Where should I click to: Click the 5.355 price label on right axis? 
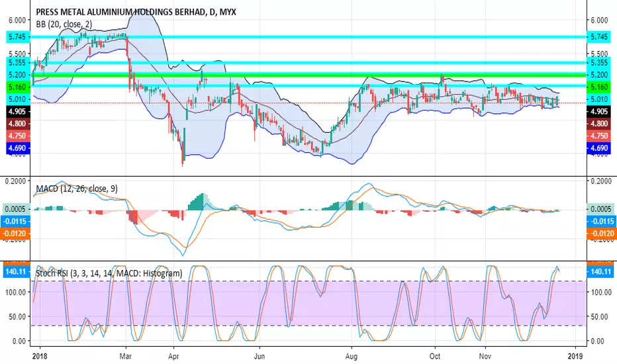coord(598,63)
